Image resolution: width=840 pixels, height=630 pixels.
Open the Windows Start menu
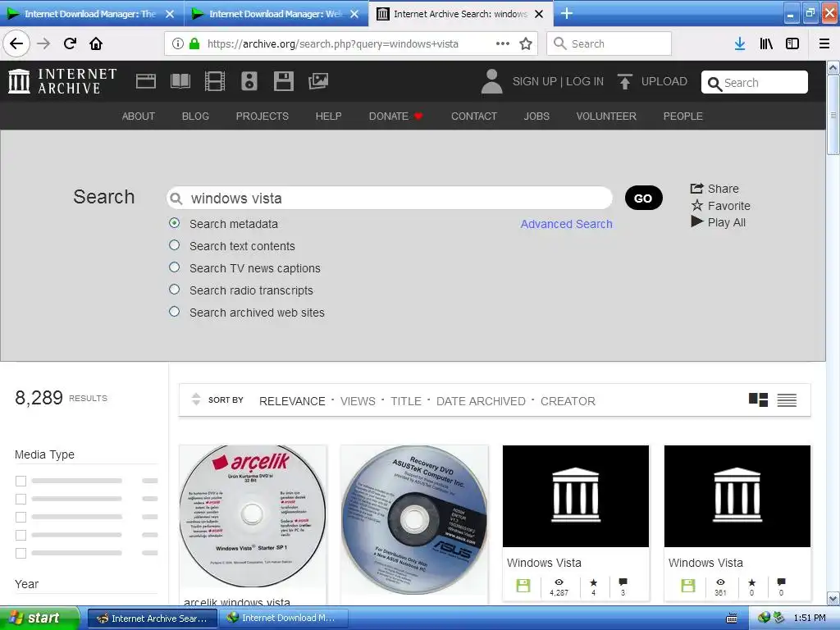(x=39, y=619)
